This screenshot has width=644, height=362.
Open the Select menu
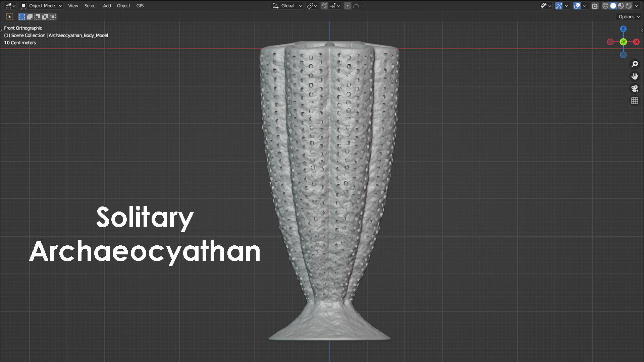[91, 6]
